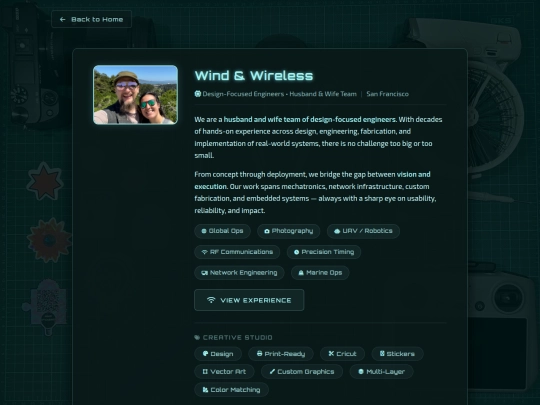Open the couple's profile photo
The height and width of the screenshot is (405, 540).
click(135, 95)
